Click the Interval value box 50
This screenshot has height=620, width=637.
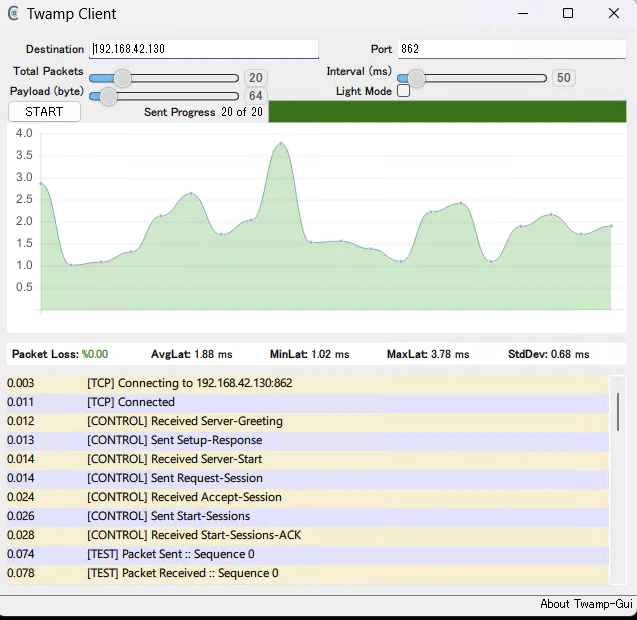point(563,78)
